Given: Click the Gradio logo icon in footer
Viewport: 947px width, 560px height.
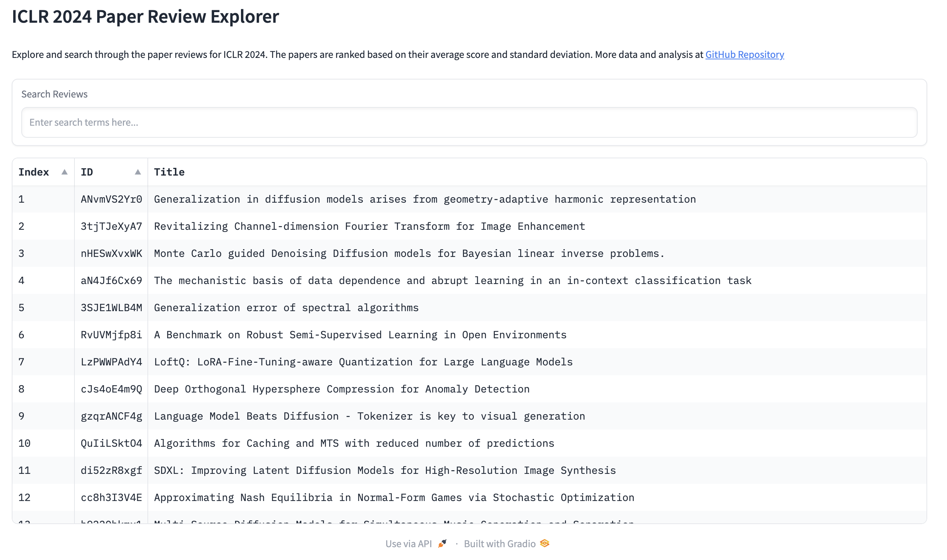Looking at the screenshot, I should [x=545, y=544].
